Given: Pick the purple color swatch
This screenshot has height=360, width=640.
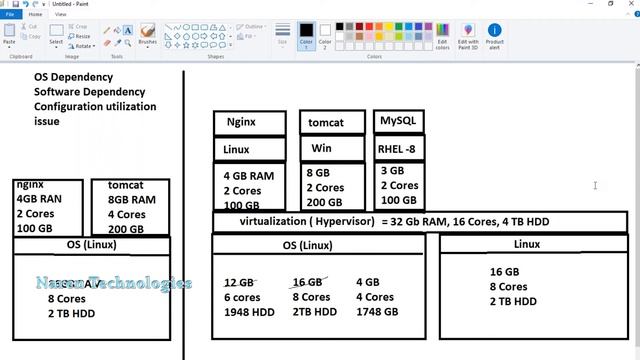Looking at the screenshot, I should coord(428,27).
